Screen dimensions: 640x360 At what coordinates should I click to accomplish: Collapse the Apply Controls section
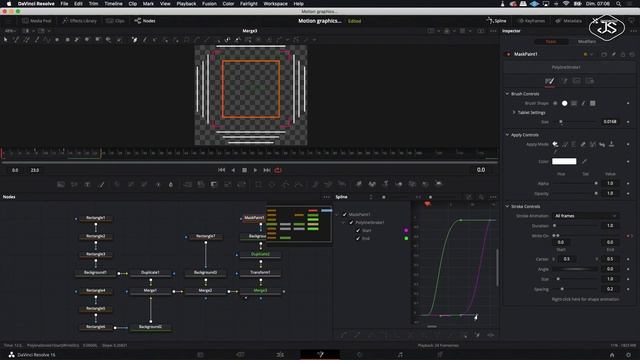[507, 135]
